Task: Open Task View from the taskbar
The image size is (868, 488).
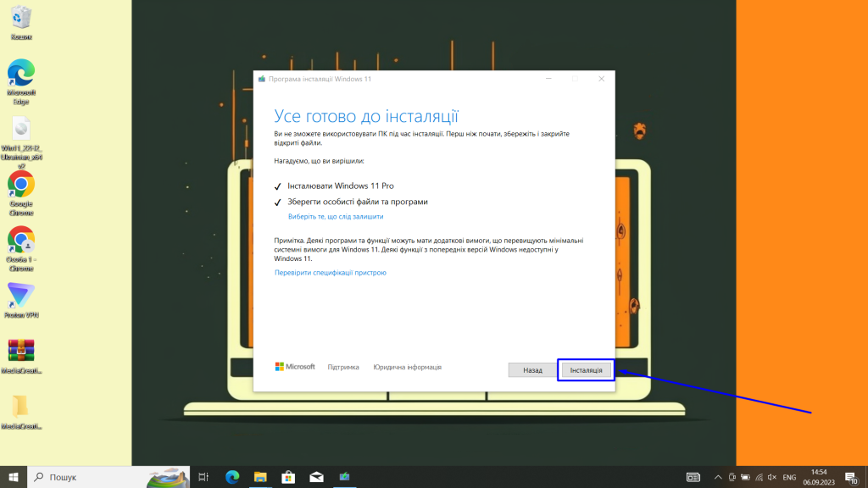Action: (x=203, y=477)
